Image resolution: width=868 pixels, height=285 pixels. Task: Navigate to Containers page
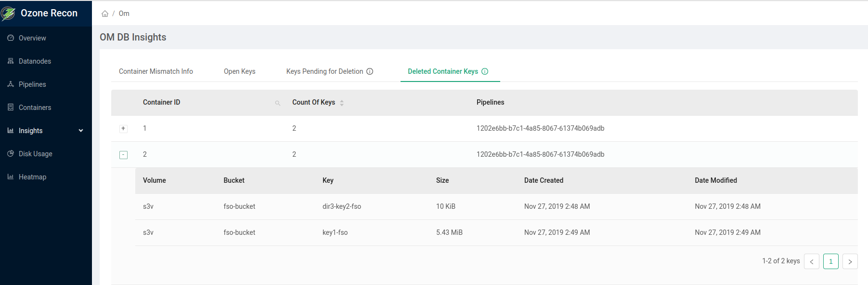click(x=35, y=108)
